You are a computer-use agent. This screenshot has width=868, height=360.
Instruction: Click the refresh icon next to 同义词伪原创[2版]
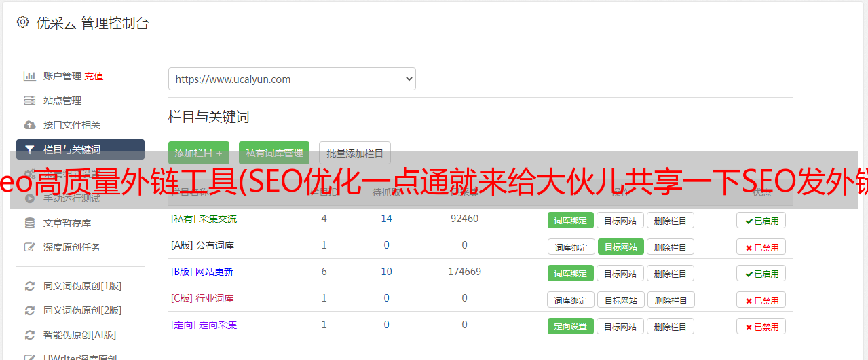pos(30,310)
